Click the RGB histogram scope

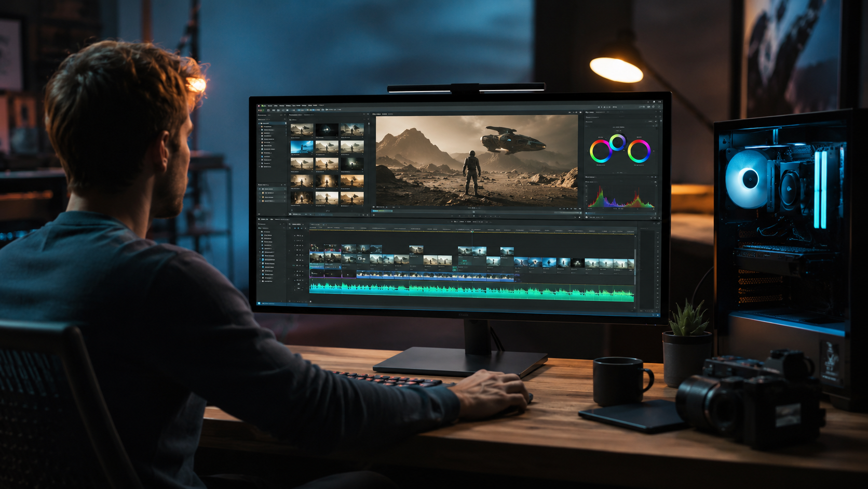[x=621, y=196]
